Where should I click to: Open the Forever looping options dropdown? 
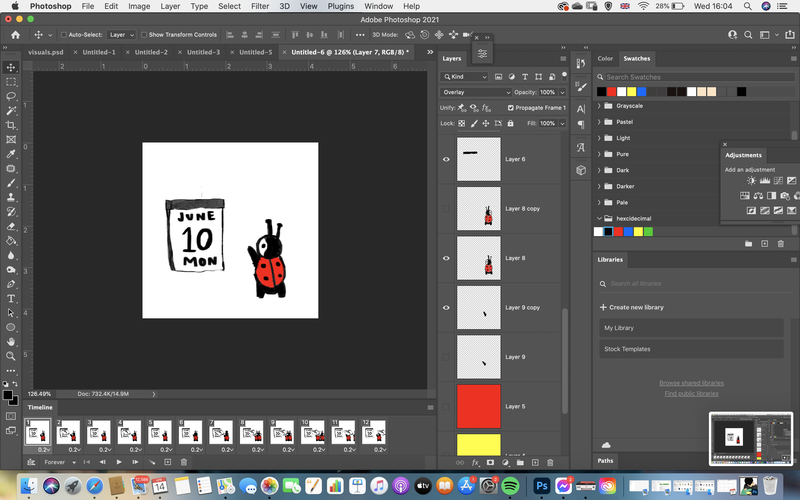[x=60, y=462]
